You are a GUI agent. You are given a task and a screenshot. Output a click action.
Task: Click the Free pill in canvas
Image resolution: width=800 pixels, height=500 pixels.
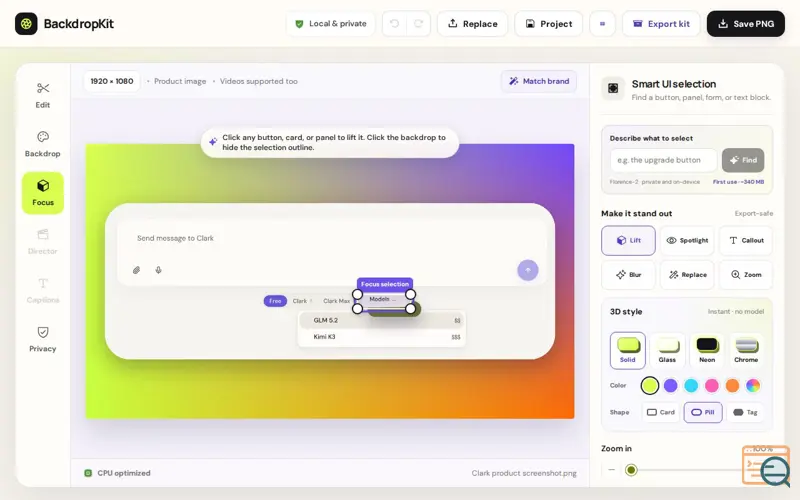275,301
